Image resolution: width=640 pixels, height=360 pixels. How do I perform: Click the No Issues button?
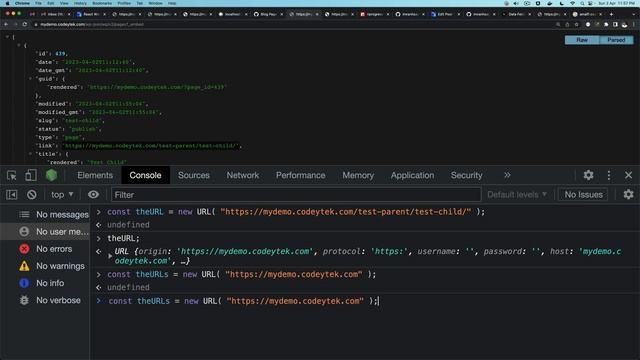(x=583, y=195)
